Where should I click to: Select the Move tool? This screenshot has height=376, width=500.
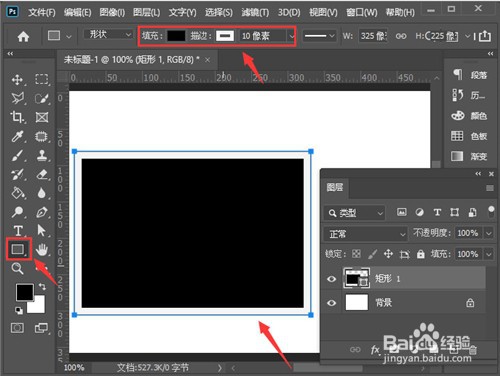click(17, 80)
